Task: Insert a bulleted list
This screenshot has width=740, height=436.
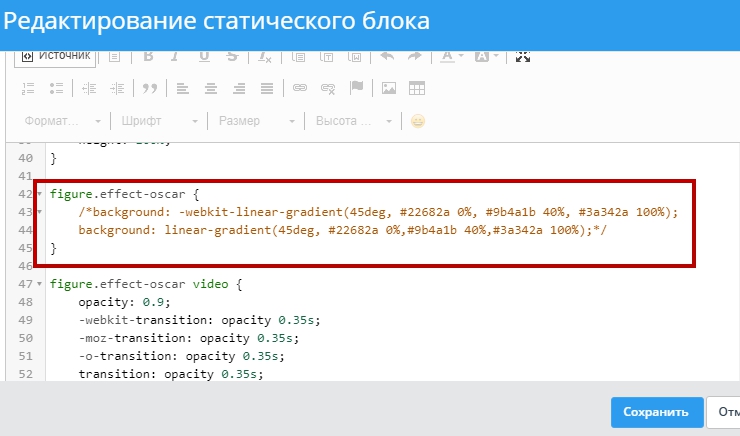Action: [56, 88]
